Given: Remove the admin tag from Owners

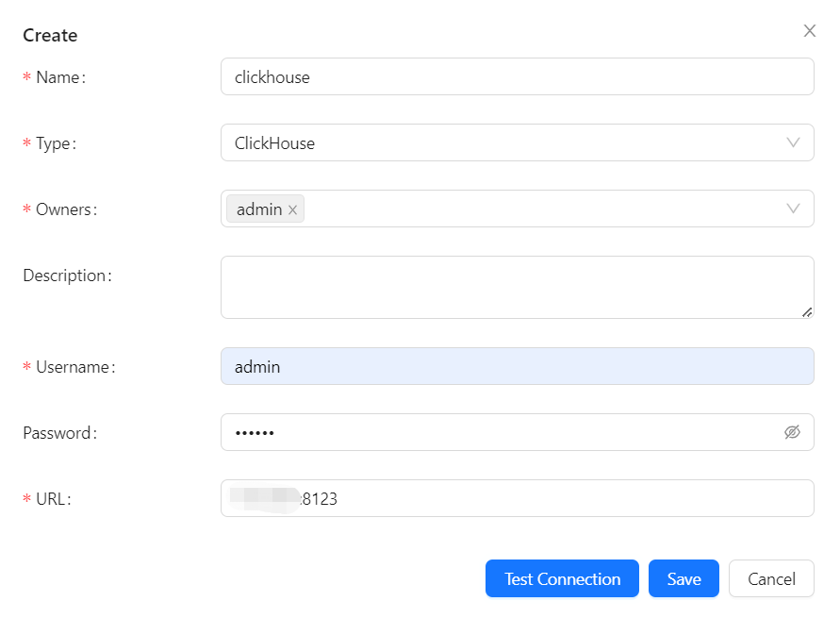Looking at the screenshot, I should (293, 209).
